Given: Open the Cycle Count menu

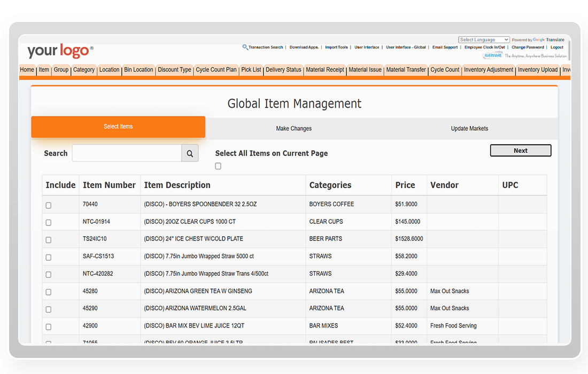Looking at the screenshot, I should click(445, 69).
